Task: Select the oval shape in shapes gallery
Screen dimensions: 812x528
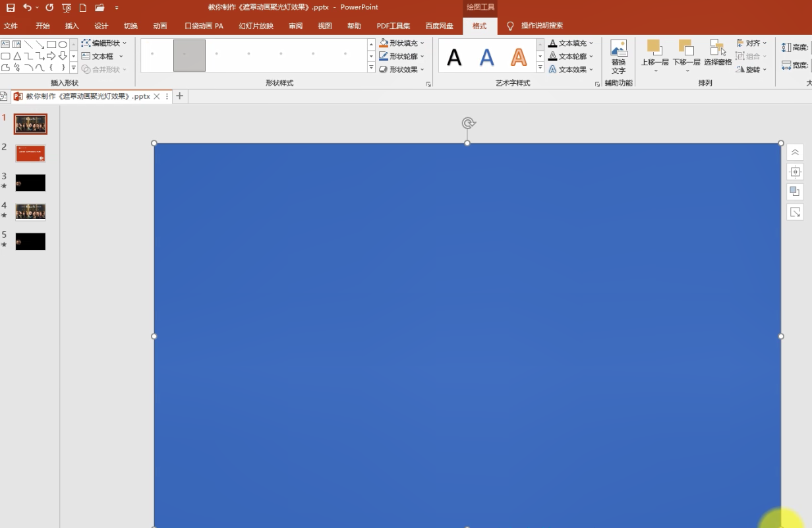Action: 63,44
